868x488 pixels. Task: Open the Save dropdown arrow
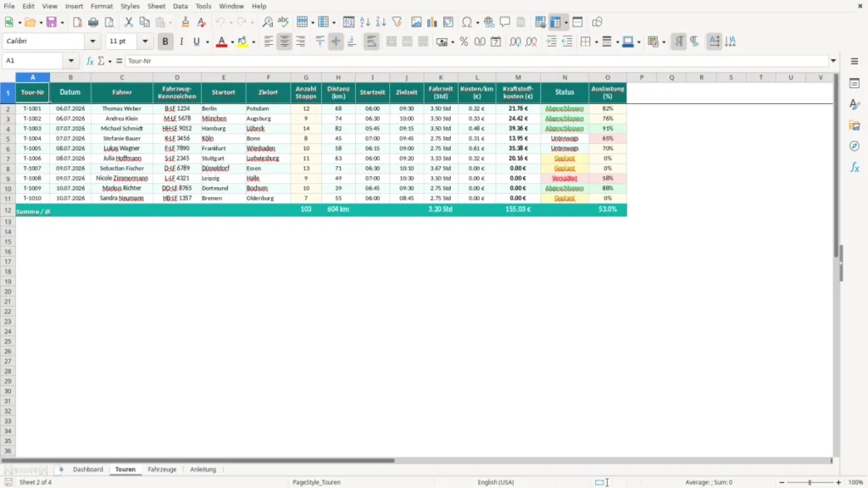click(x=62, y=23)
